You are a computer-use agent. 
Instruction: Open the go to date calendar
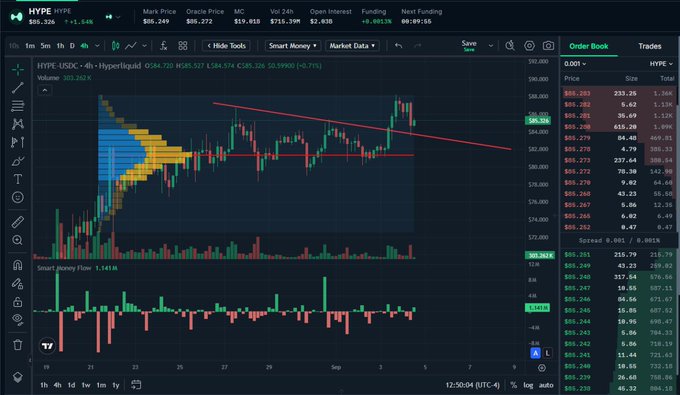click(x=136, y=385)
